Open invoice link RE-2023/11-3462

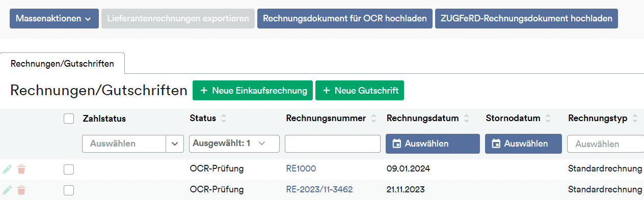pos(319,189)
